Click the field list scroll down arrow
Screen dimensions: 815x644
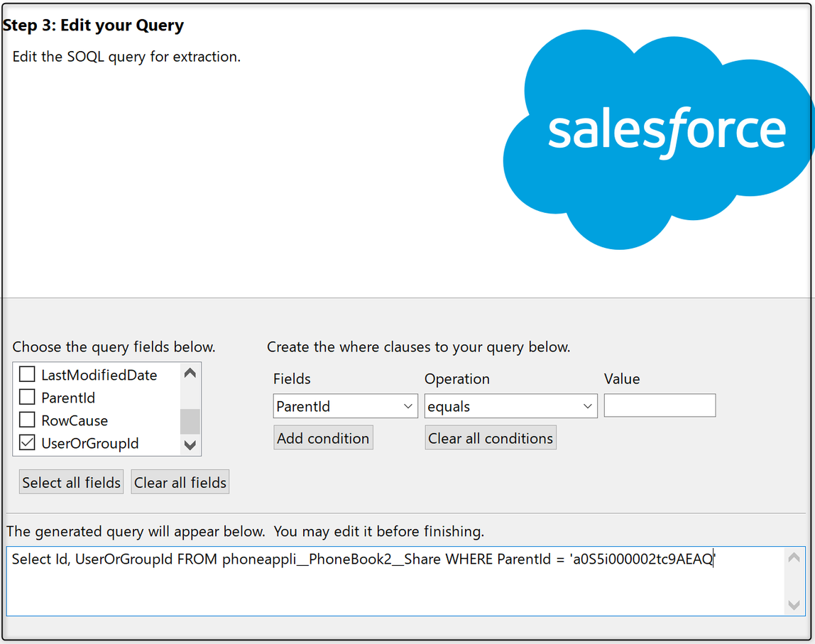pos(190,445)
